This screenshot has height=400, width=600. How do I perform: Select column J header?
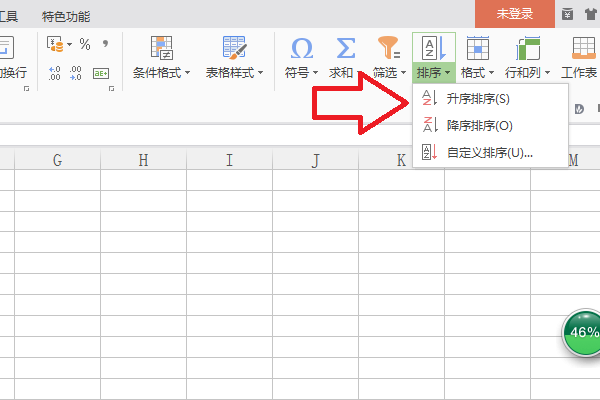tap(315, 160)
